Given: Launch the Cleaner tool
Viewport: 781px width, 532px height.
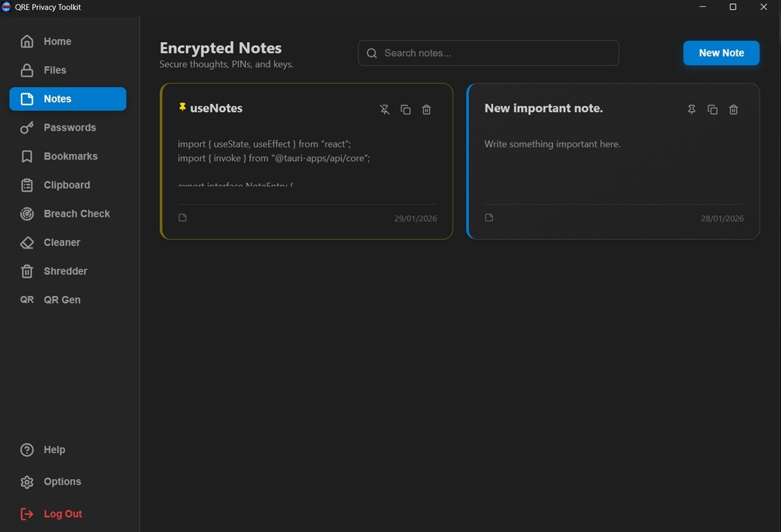Looking at the screenshot, I should 61,242.
